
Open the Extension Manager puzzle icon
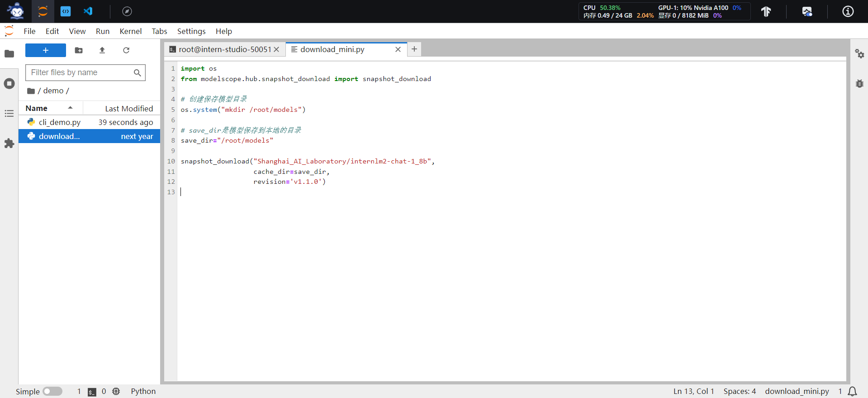(9, 144)
